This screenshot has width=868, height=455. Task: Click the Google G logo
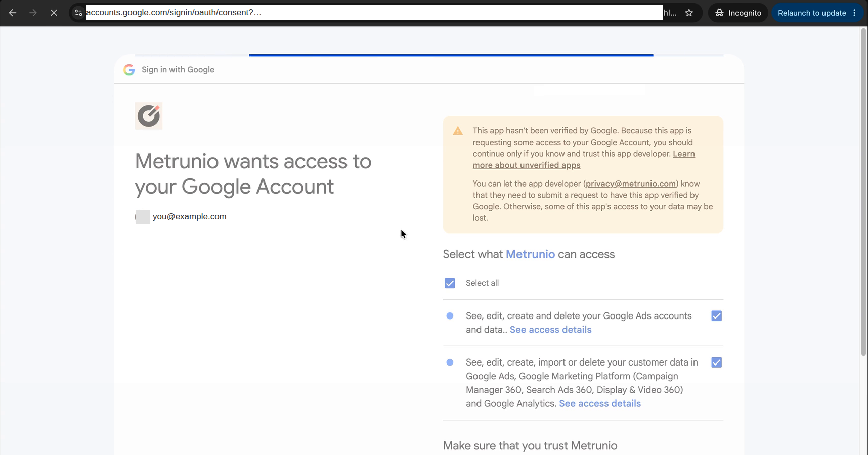click(x=129, y=70)
